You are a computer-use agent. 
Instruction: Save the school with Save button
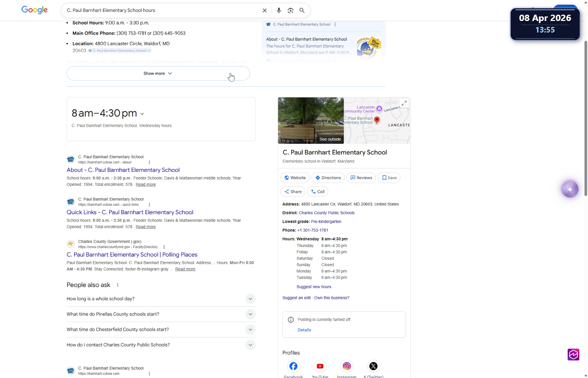[x=389, y=178]
